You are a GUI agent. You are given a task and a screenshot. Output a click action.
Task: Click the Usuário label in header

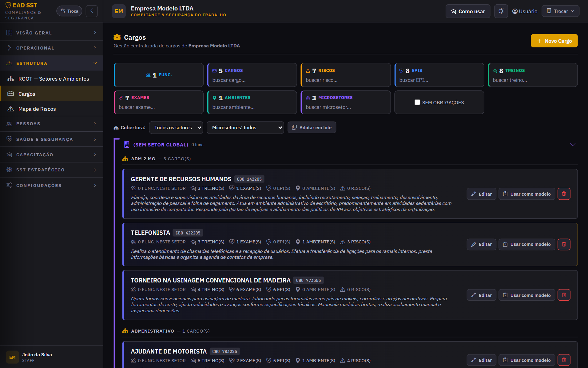(528, 11)
